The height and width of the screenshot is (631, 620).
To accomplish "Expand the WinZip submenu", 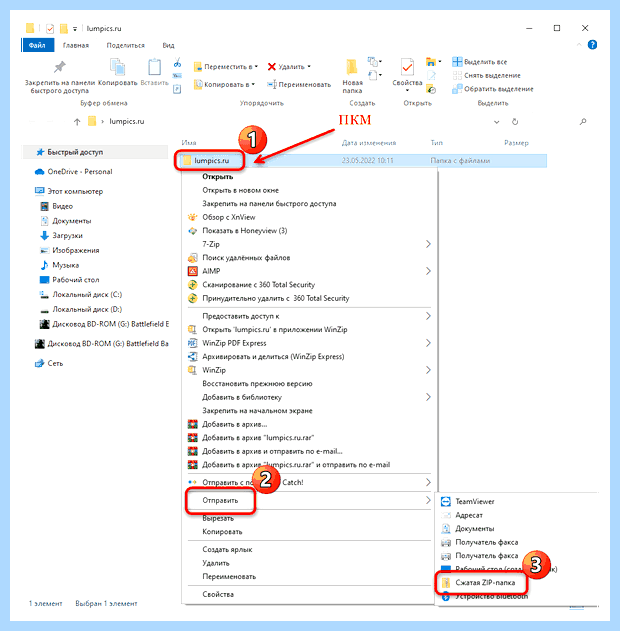I will (x=309, y=370).
